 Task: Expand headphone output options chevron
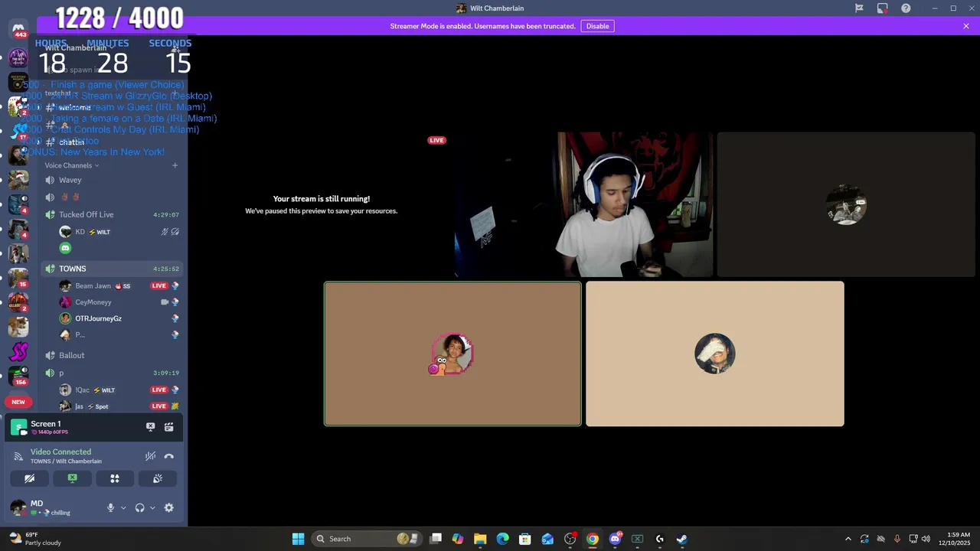click(x=152, y=507)
